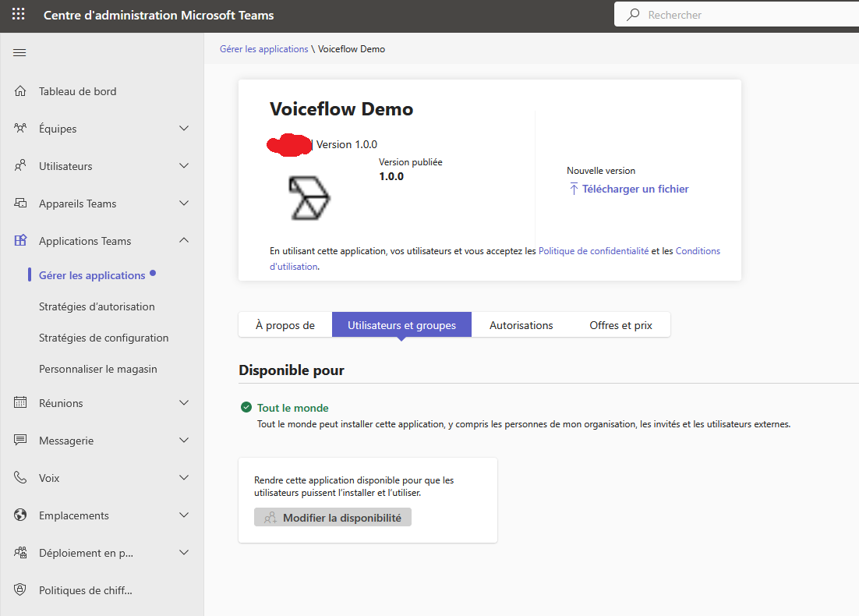Click the Messagerie chat icon
Image resolution: width=859 pixels, height=616 pixels.
[20, 440]
